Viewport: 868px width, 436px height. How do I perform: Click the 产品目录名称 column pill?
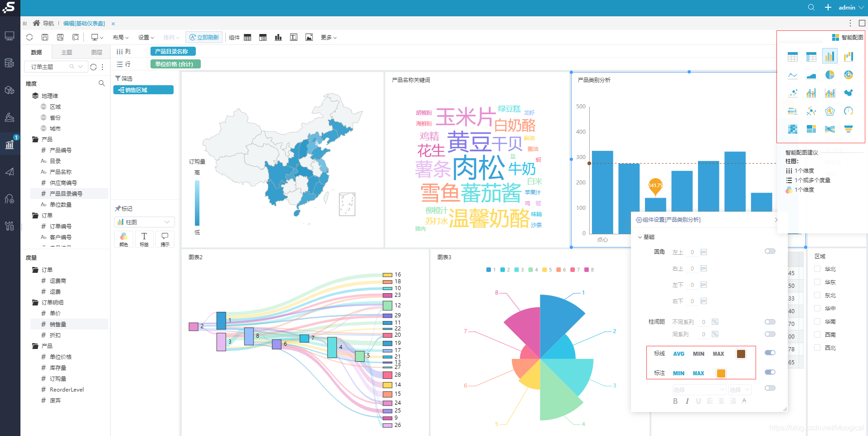[x=173, y=51]
